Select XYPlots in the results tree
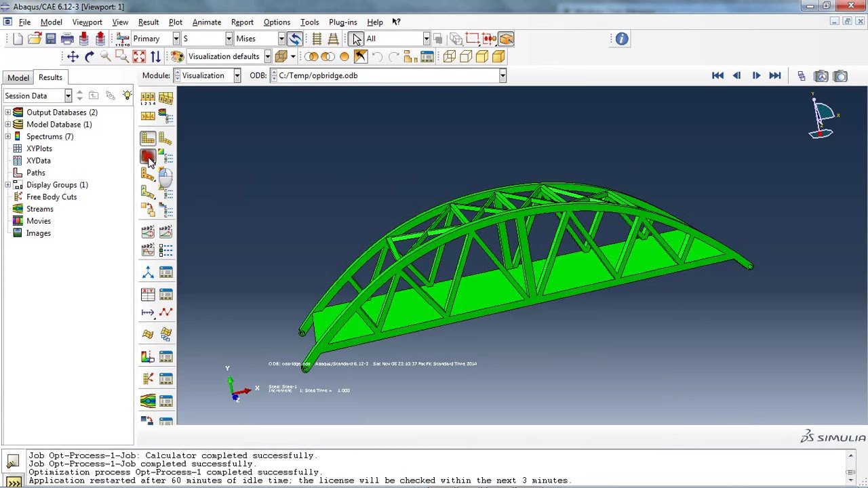Image resolution: width=868 pixels, height=488 pixels. tap(39, 149)
